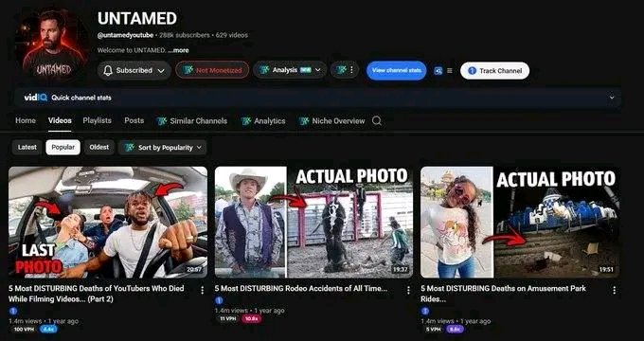The height and width of the screenshot is (341, 644).
Task: Click the UNTAMED channel name
Action: click(x=137, y=18)
